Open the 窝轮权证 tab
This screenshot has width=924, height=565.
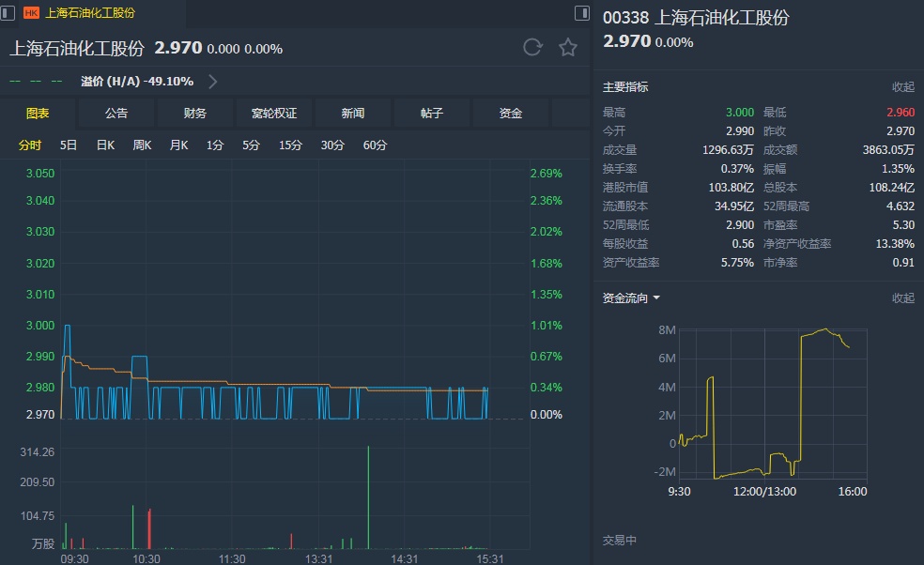pos(274,114)
